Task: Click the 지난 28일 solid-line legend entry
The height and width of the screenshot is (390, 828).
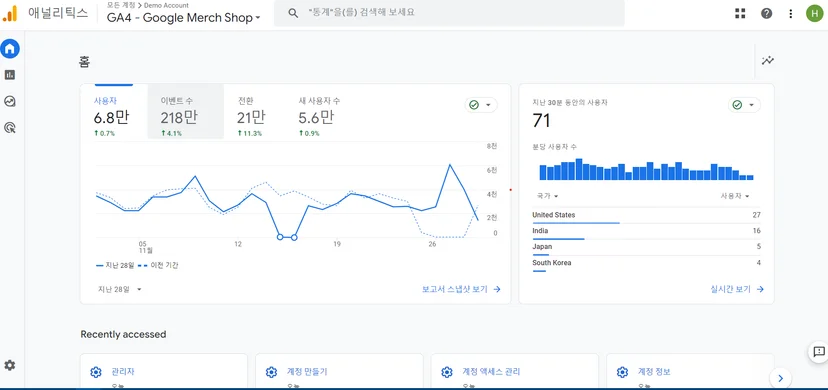Action: pyautogui.click(x=115, y=265)
